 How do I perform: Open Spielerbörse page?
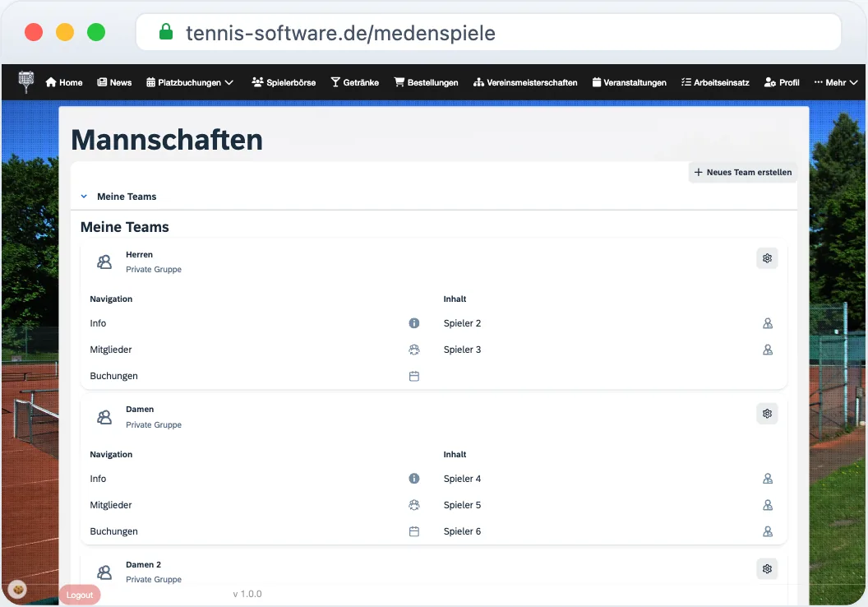(284, 82)
